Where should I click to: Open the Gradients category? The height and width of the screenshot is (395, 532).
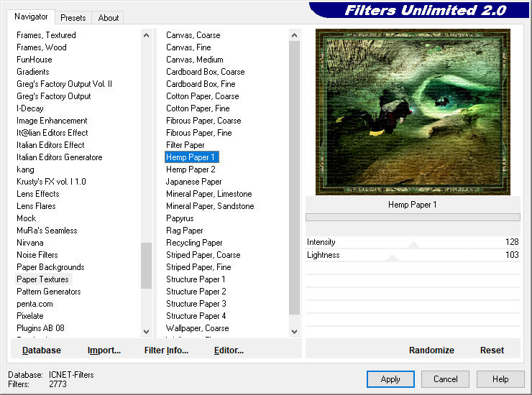[33, 72]
